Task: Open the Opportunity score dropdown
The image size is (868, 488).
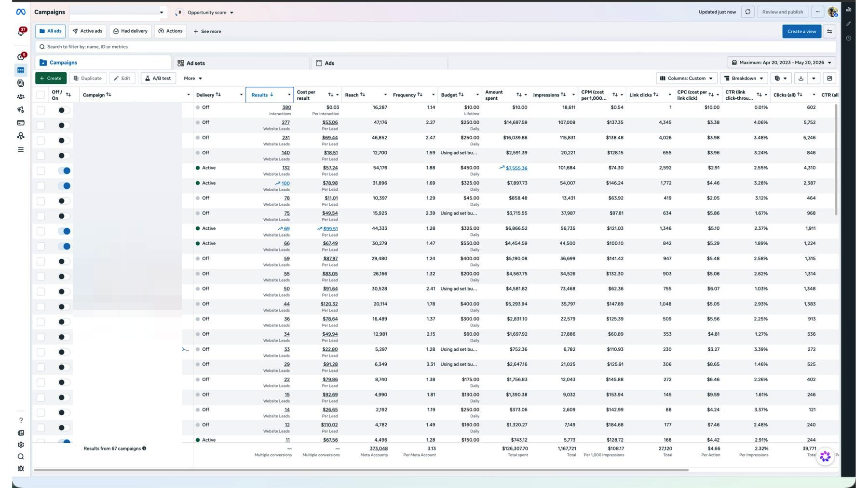Action: click(x=205, y=13)
